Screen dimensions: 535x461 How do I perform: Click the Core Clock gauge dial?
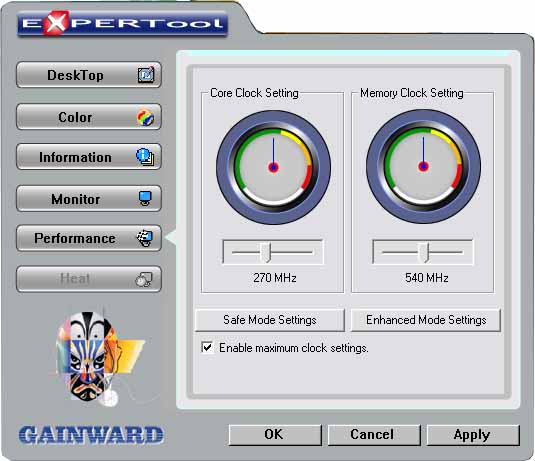(273, 167)
